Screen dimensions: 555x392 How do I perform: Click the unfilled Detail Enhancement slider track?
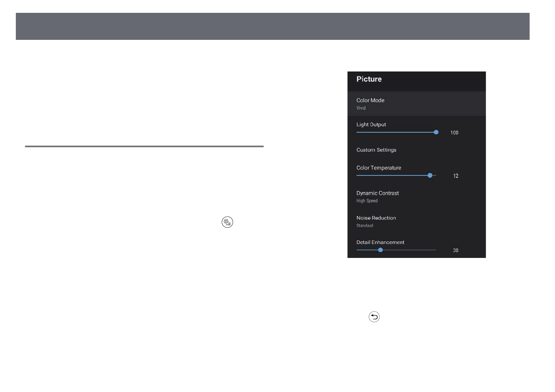point(409,250)
